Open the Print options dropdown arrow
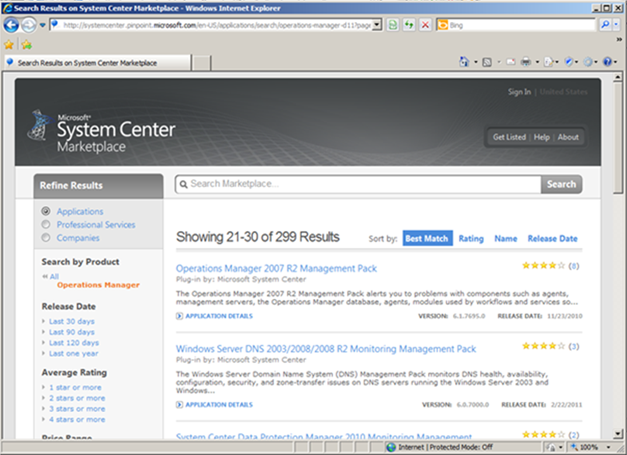 pyautogui.click(x=537, y=62)
